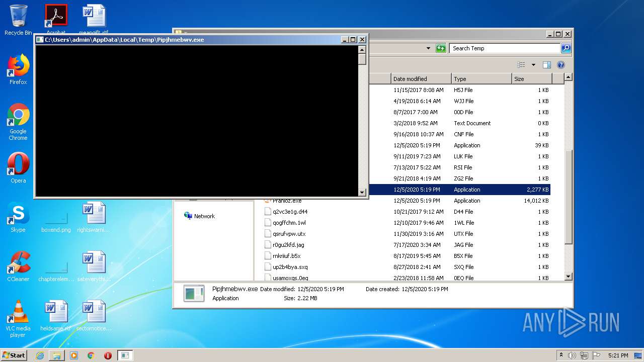Click the taskbar clock showing 5:21 PM
The image size is (644, 362).
pyautogui.click(x=618, y=355)
